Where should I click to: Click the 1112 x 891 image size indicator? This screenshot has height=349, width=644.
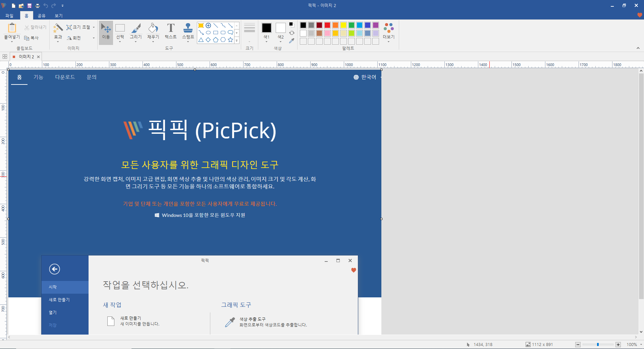point(539,345)
